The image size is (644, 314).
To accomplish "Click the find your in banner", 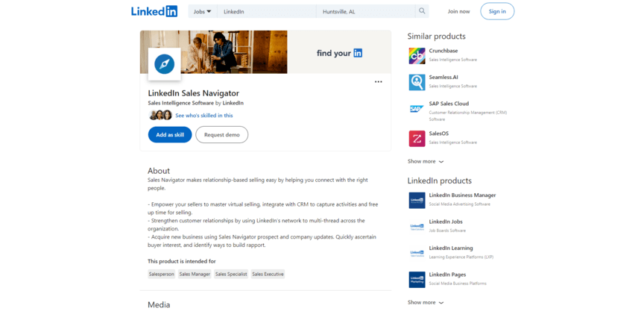I will click(x=339, y=53).
